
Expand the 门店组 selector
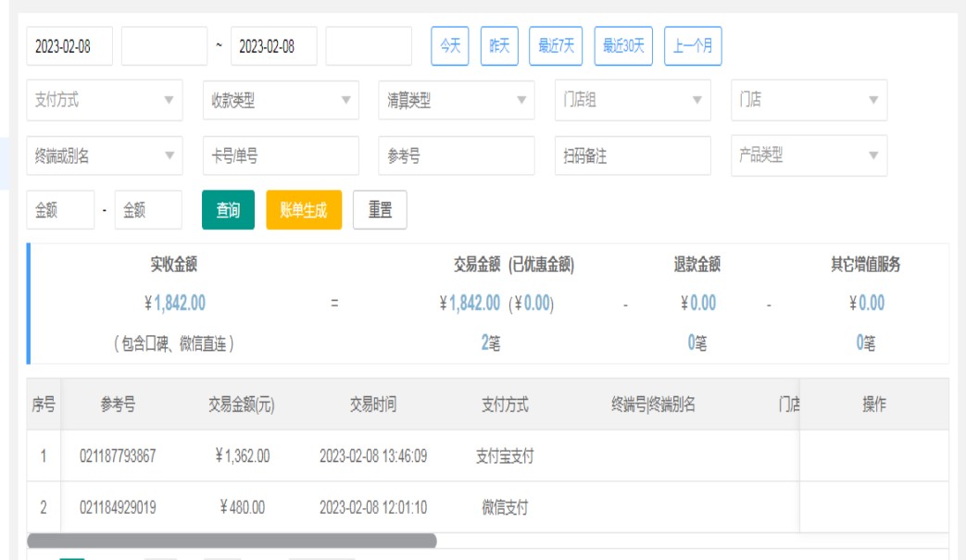pos(633,101)
